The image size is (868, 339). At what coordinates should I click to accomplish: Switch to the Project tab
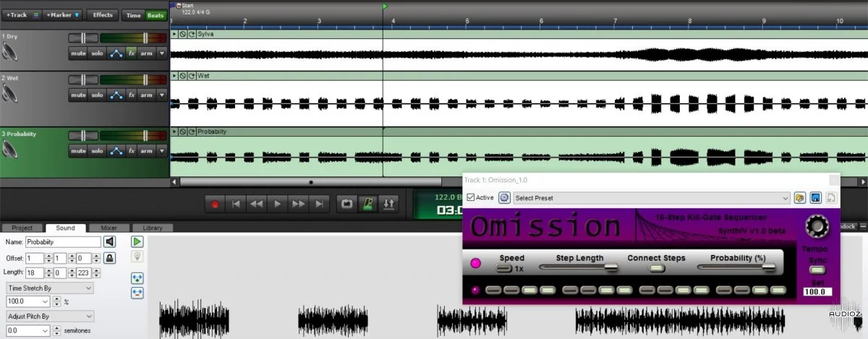tap(22, 228)
